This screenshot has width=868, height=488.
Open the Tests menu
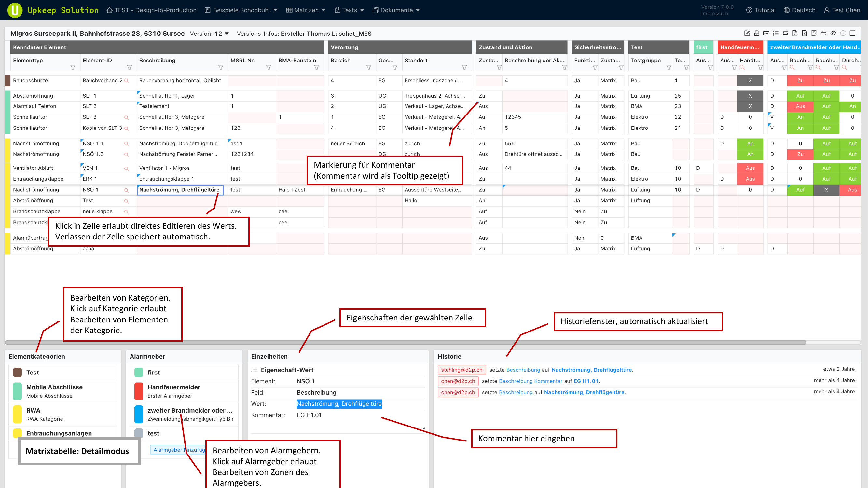tap(350, 10)
